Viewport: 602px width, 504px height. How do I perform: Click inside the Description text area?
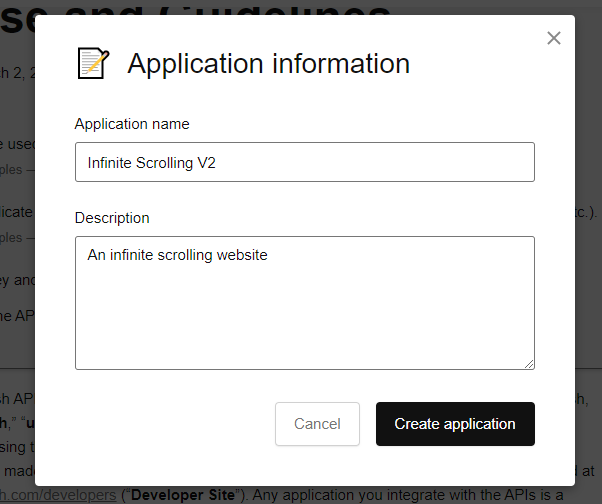click(305, 303)
